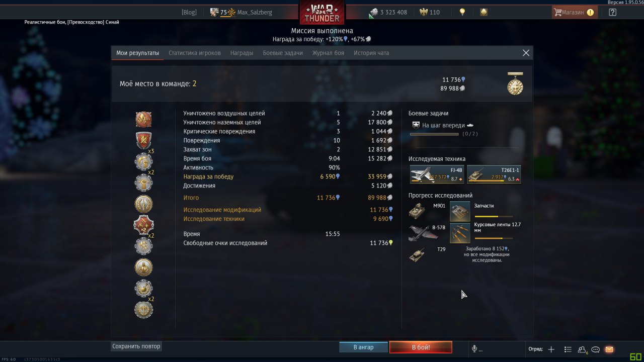
Task: Select the FJ-4B researched vehicle thumbnail
Action: (x=437, y=174)
